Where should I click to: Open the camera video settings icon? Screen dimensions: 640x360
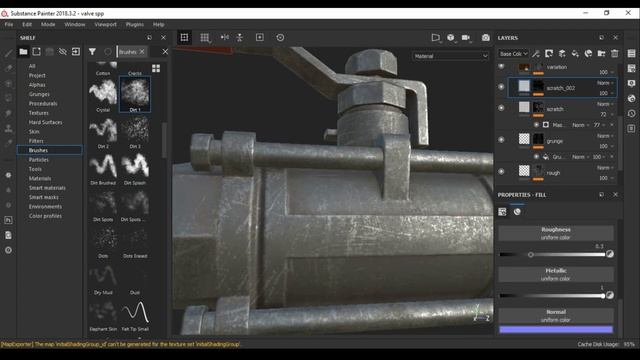point(466,38)
